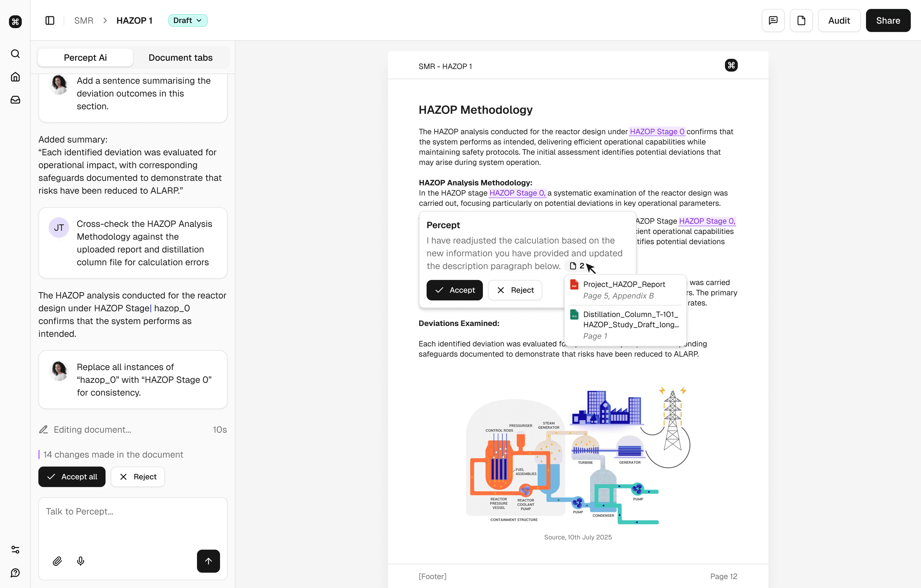Viewport: 921px width, 588px height.
Task: Switch to the Document tabs tab
Action: point(180,57)
